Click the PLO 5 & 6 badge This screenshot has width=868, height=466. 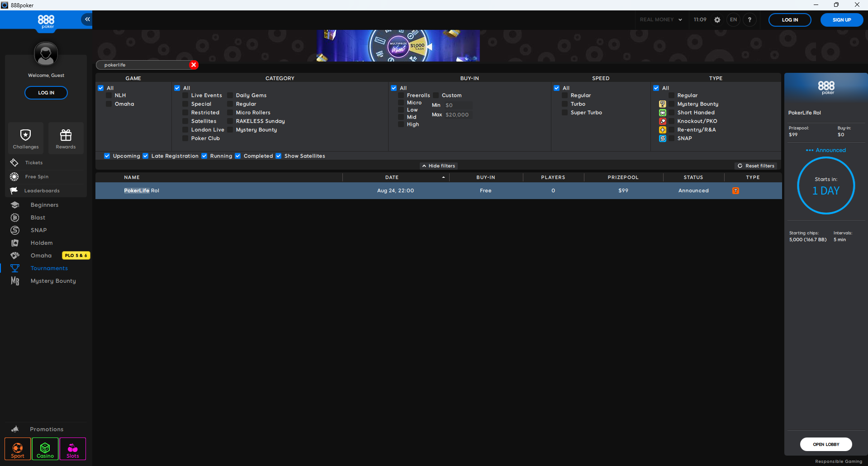pyautogui.click(x=76, y=256)
